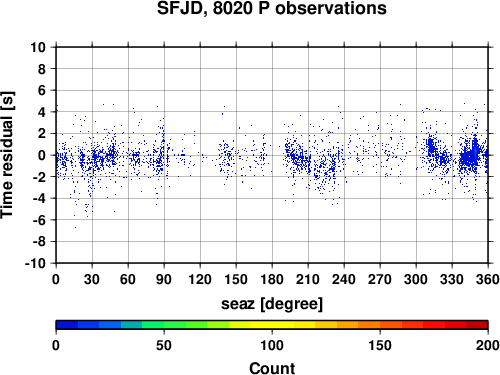Click the Time residual [s] y-axis label
Image resolution: width=500 pixels, height=375 pixels.
tap(7, 155)
